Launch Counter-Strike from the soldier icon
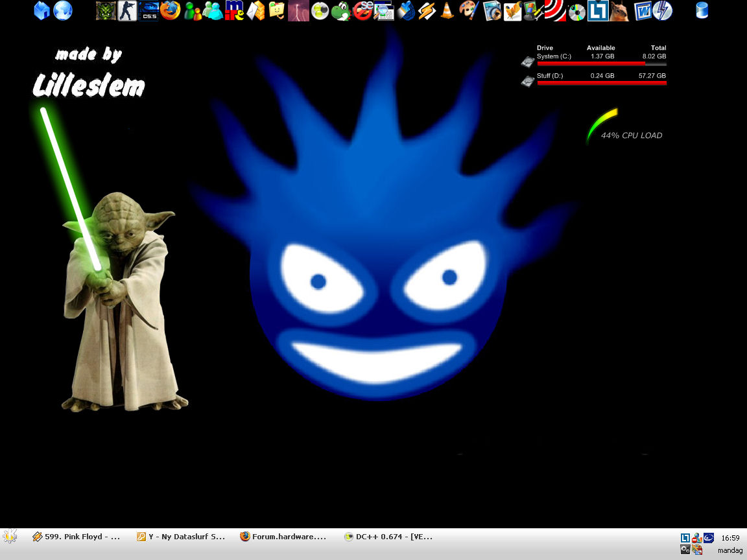Viewport: 747px width, 560px height. pos(127,10)
